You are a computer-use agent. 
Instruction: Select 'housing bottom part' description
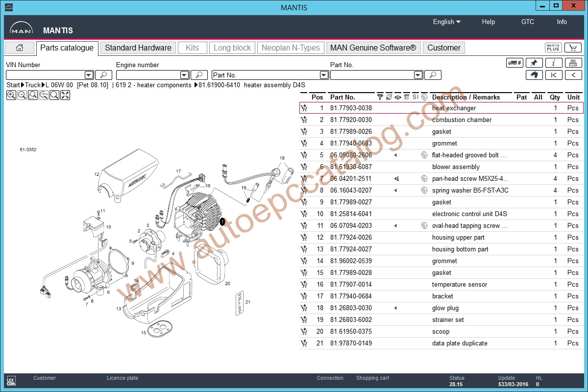460,249
